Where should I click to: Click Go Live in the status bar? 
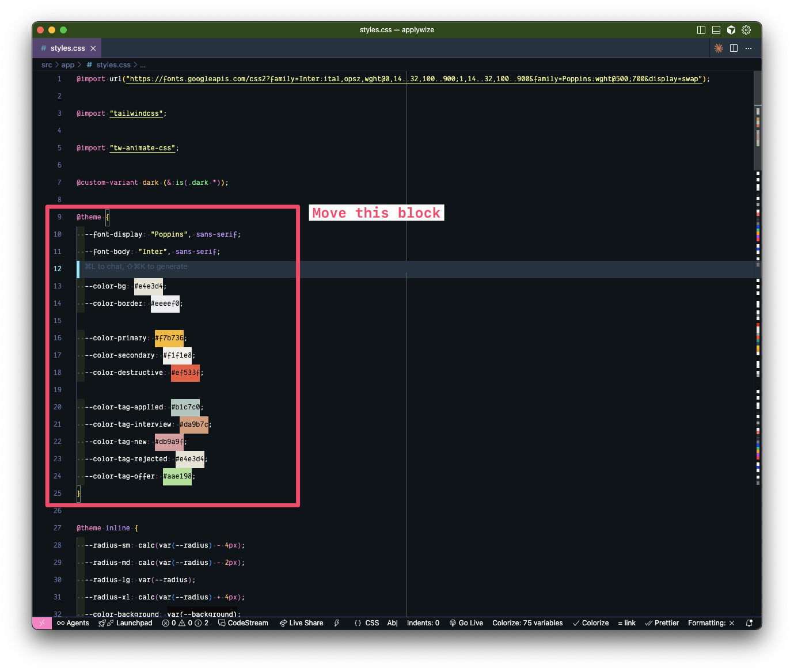(x=466, y=622)
